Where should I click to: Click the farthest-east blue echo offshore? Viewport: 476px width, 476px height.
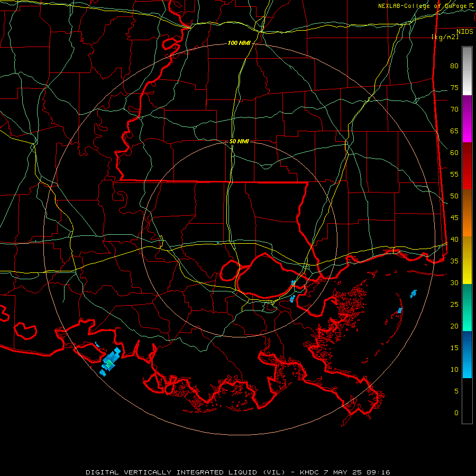tap(414, 294)
